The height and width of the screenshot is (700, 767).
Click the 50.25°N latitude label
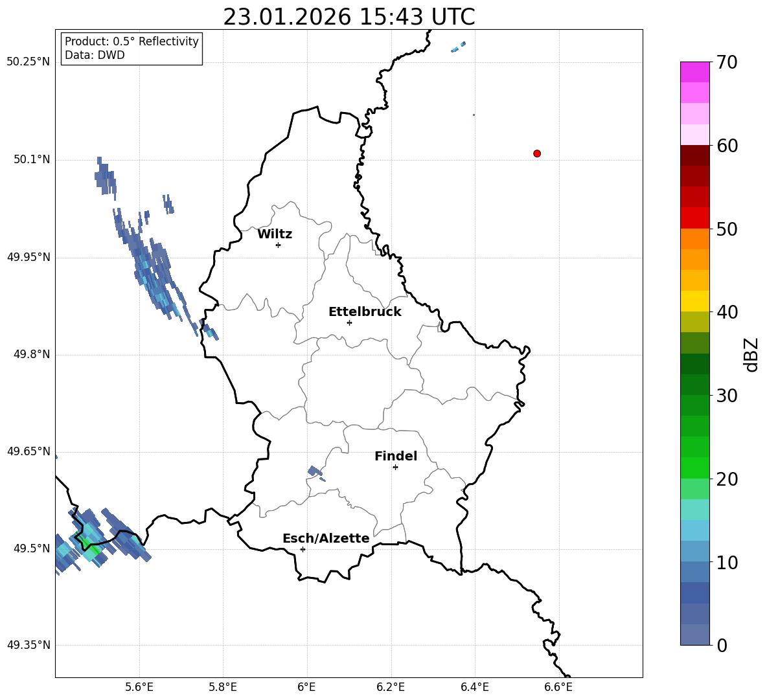(x=29, y=62)
